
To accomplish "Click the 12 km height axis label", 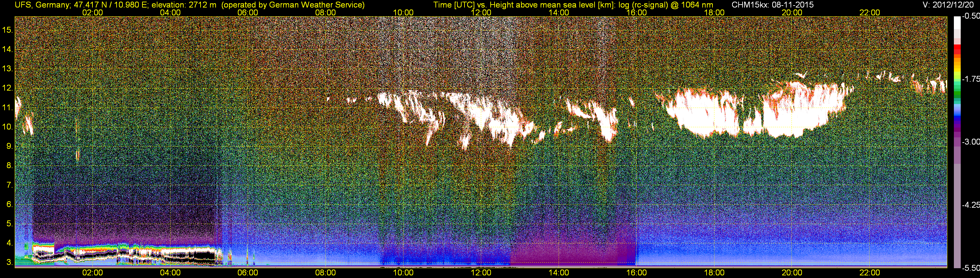I will pyautogui.click(x=7, y=88).
